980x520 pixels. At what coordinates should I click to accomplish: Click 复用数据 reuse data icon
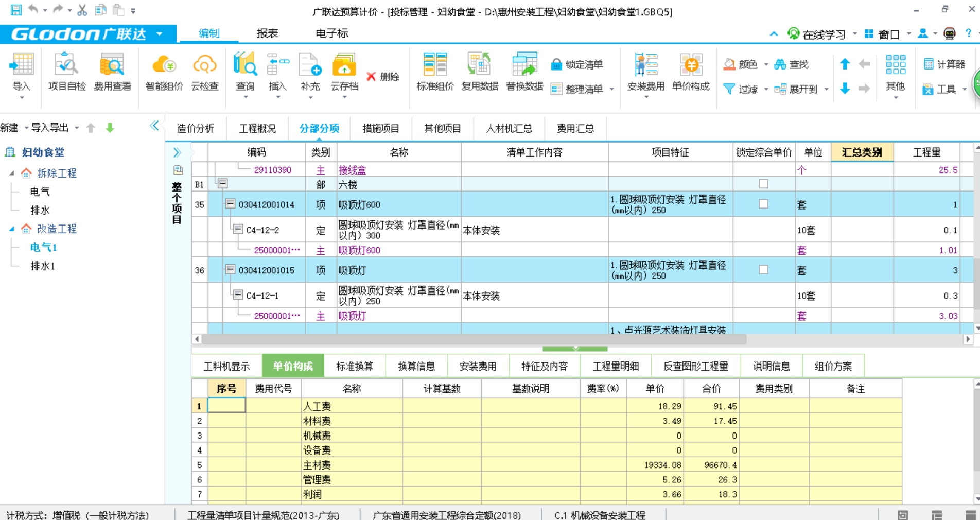click(480, 73)
